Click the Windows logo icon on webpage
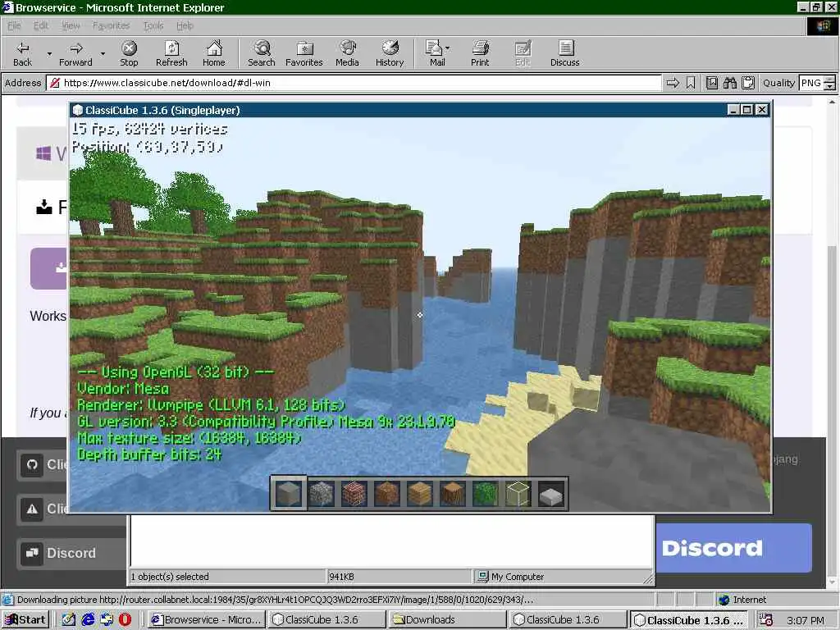The image size is (840, 630). pos(43,153)
